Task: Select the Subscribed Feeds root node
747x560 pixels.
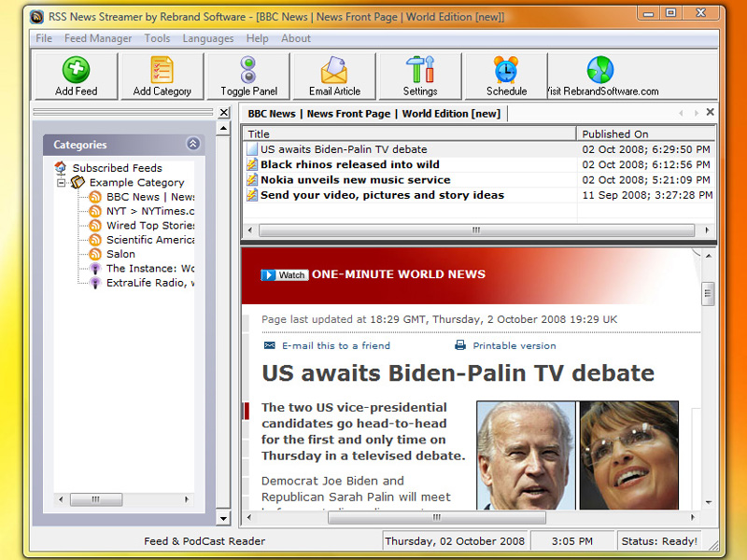Action: 118,168
